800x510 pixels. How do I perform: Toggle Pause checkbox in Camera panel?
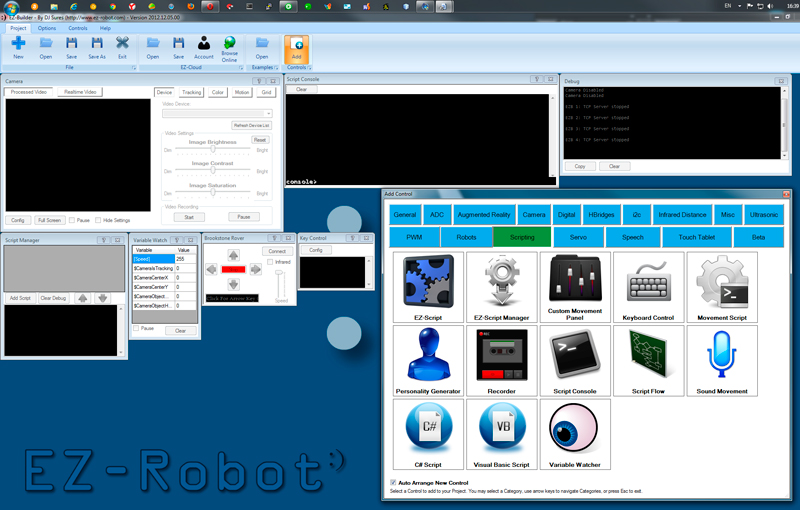pyautogui.click(x=72, y=220)
